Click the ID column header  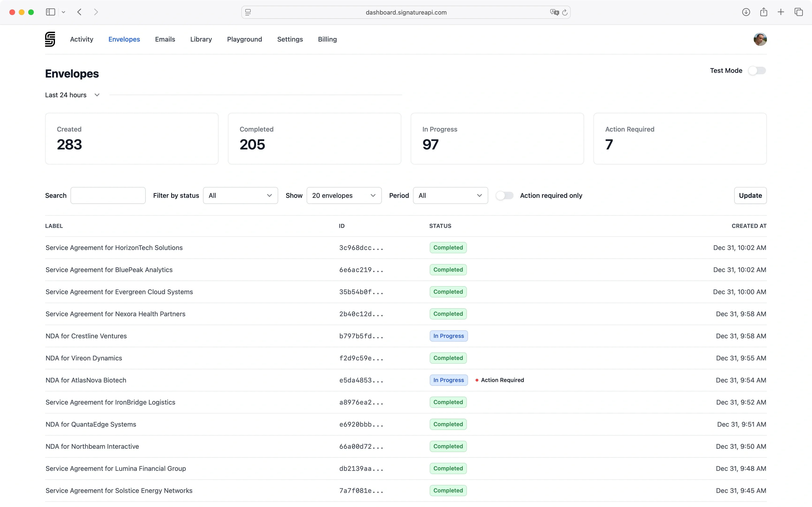coord(342,226)
